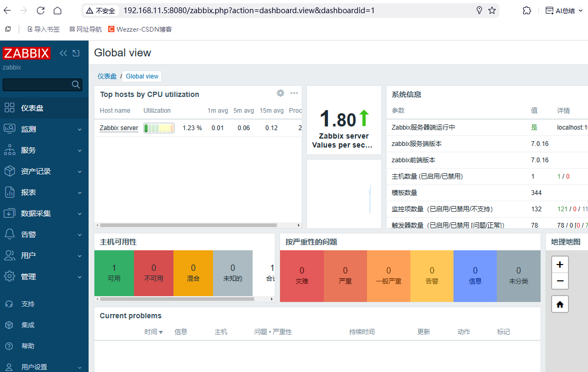Click the 帮助 help question icon
The image size is (588, 372).
9,346
